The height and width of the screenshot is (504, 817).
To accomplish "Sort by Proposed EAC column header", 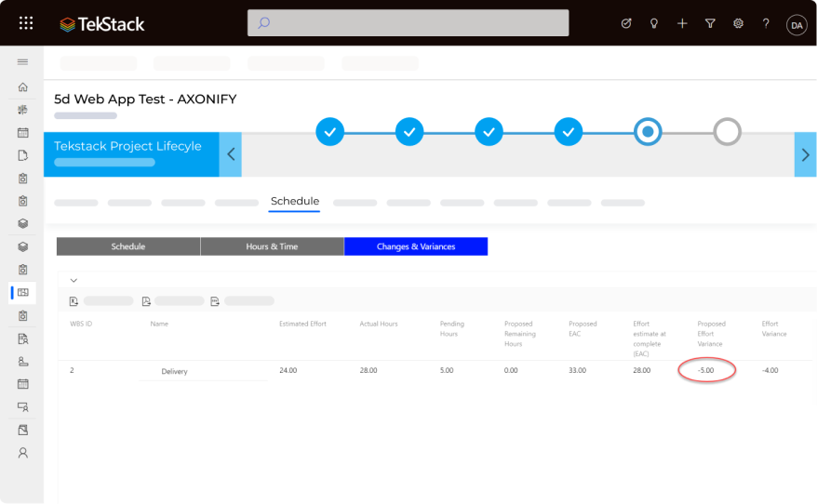I will pyautogui.click(x=583, y=328).
